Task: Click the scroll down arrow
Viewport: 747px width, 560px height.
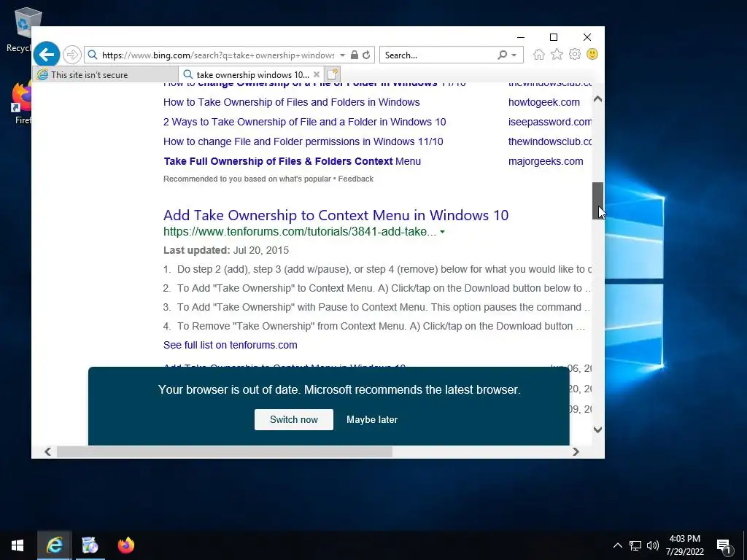Action: pos(598,429)
